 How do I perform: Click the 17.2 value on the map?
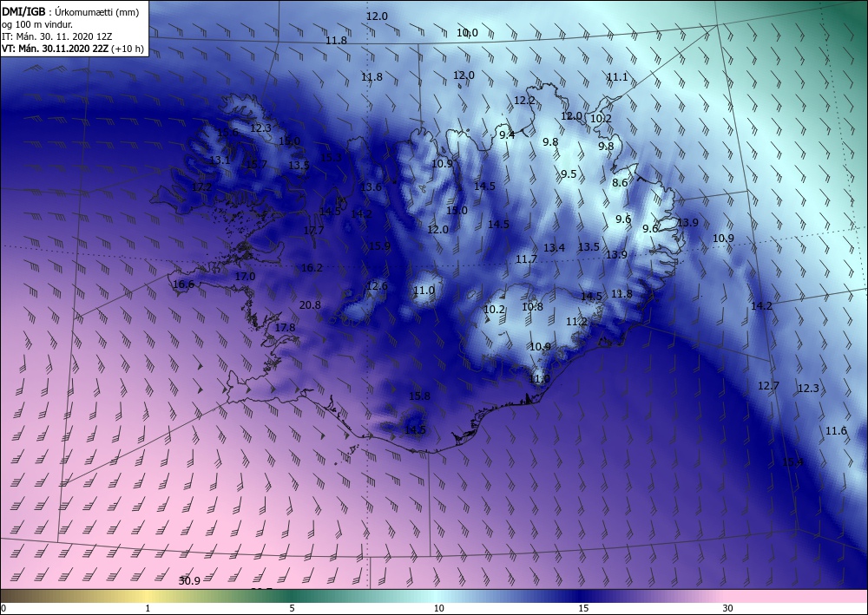pyautogui.click(x=201, y=187)
